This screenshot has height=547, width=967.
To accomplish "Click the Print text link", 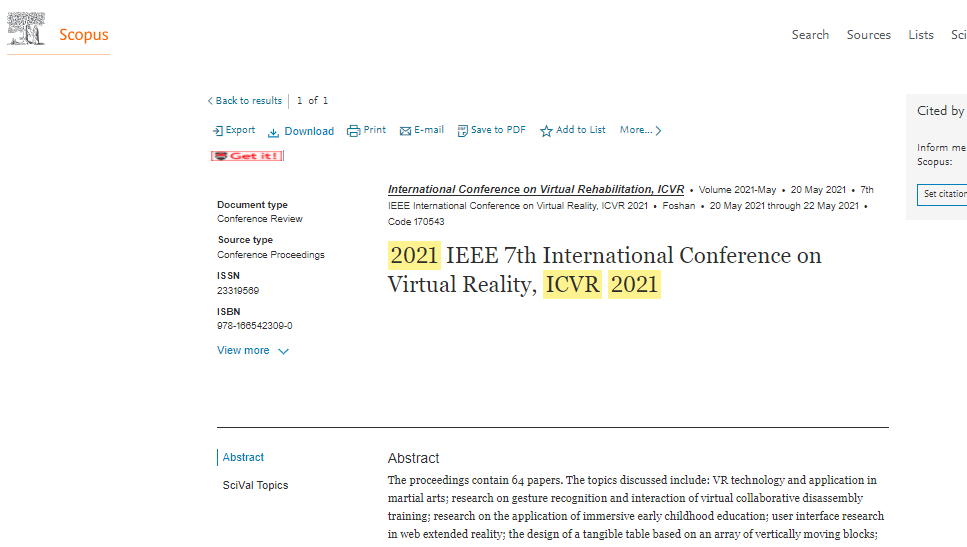I will [x=374, y=130].
